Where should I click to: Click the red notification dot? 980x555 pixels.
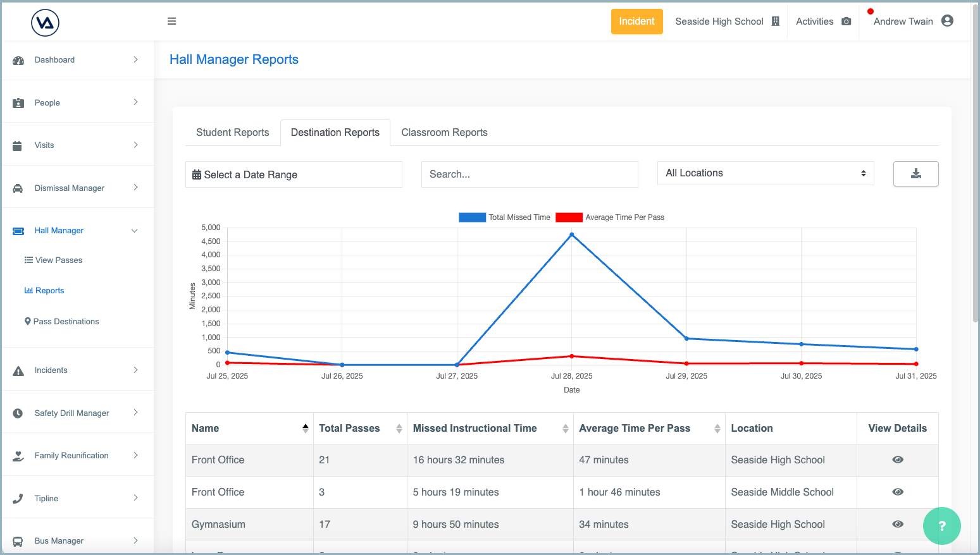871,11
